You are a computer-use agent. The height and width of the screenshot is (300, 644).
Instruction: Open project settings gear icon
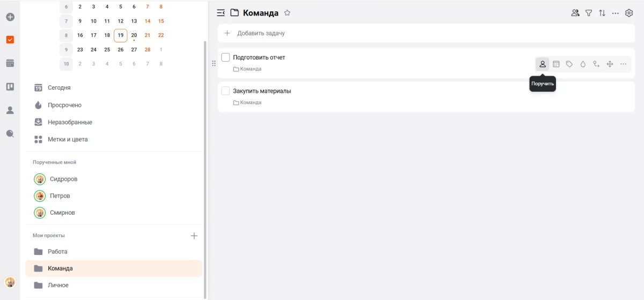tap(629, 13)
